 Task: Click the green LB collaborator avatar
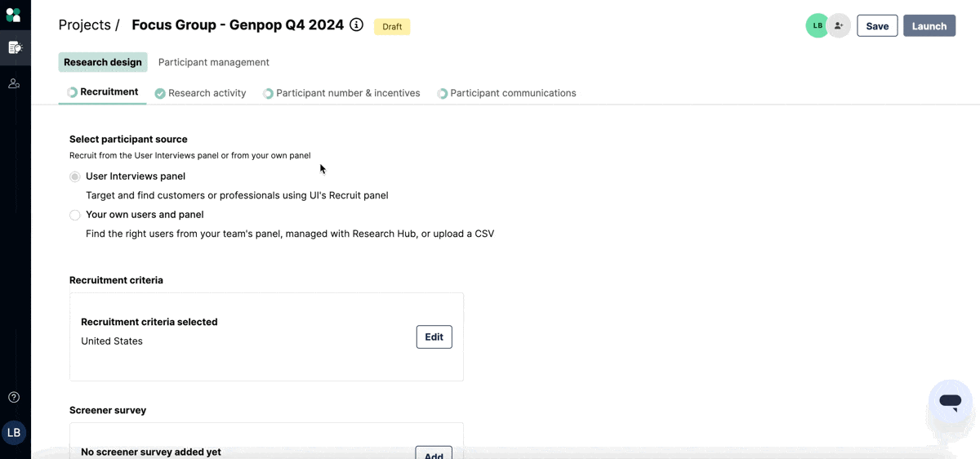pyautogui.click(x=817, y=26)
